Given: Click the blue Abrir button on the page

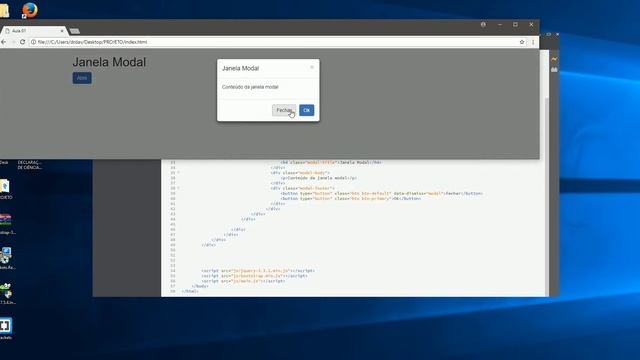Looking at the screenshot, I should 82,78.
